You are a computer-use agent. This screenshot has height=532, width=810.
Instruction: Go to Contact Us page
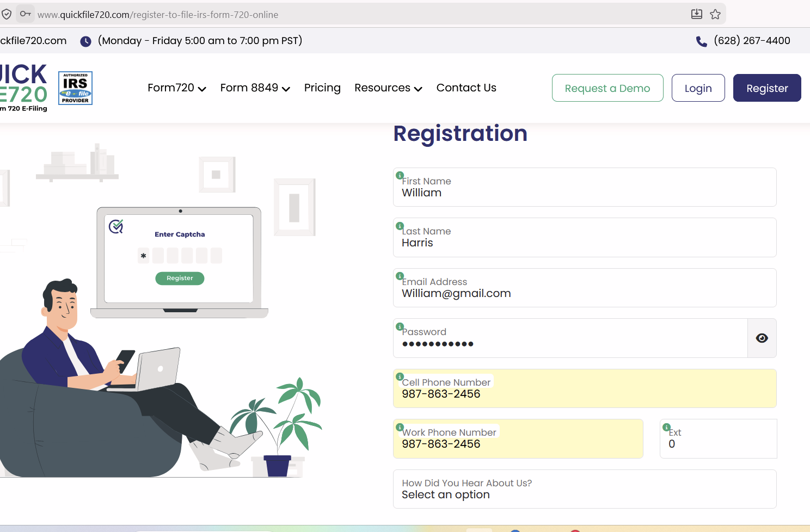(467, 88)
